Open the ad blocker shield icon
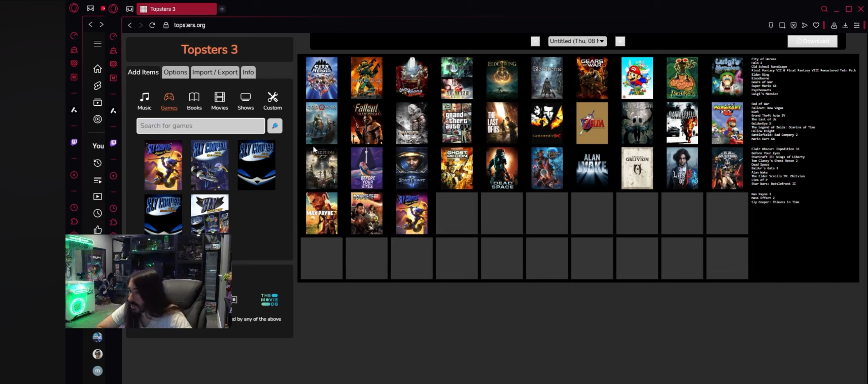Screen dimensions: 868x384 (794, 25)
